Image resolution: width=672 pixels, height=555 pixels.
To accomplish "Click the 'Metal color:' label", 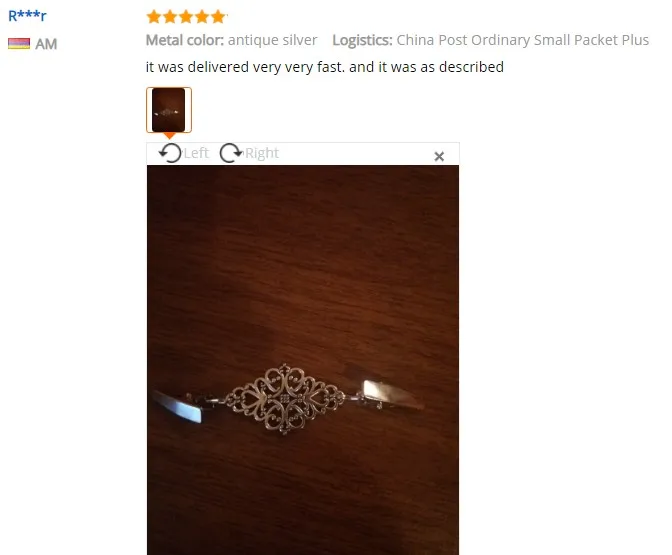I will (185, 40).
